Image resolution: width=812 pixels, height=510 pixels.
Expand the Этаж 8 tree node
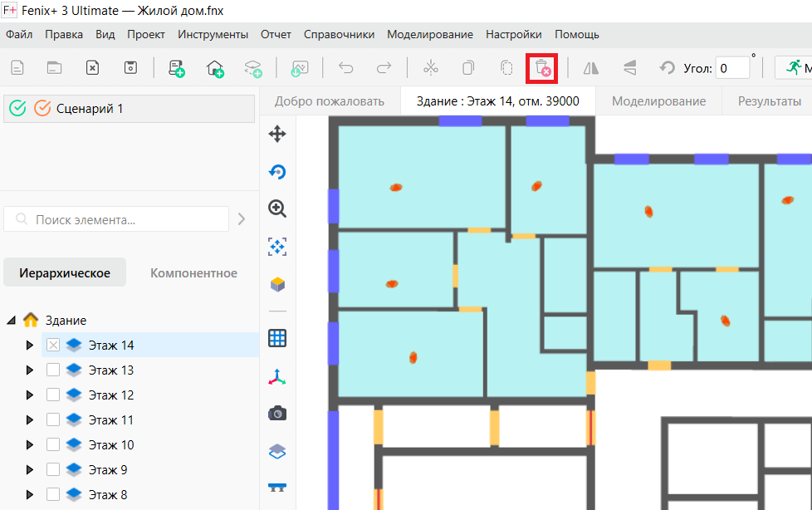click(x=30, y=494)
